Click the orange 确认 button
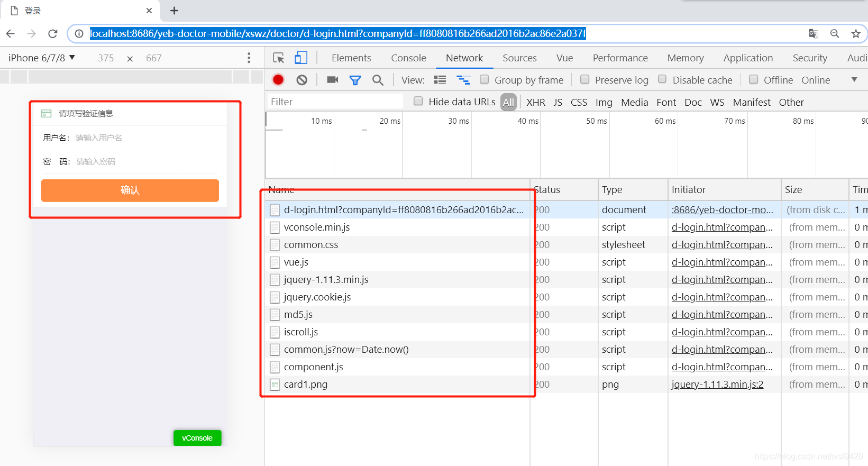 130,190
